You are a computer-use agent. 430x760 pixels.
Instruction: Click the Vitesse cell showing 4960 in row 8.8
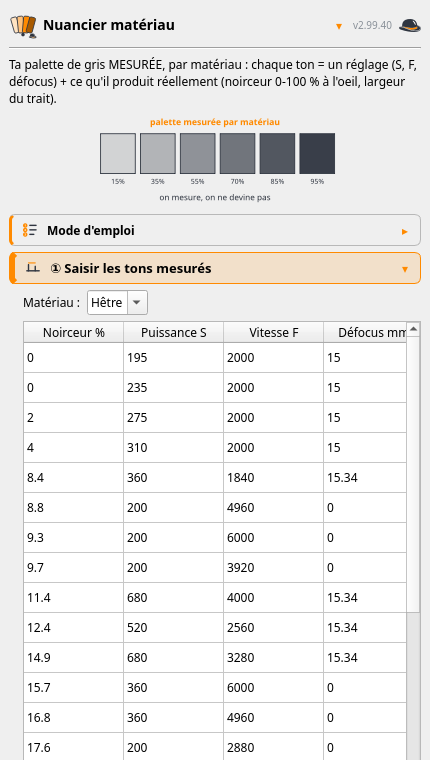pyautogui.click(x=273, y=508)
